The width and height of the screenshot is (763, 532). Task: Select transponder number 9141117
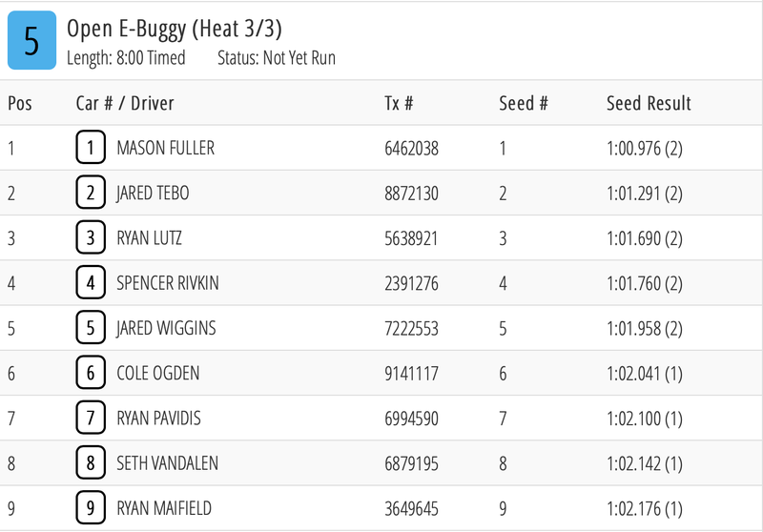411,374
